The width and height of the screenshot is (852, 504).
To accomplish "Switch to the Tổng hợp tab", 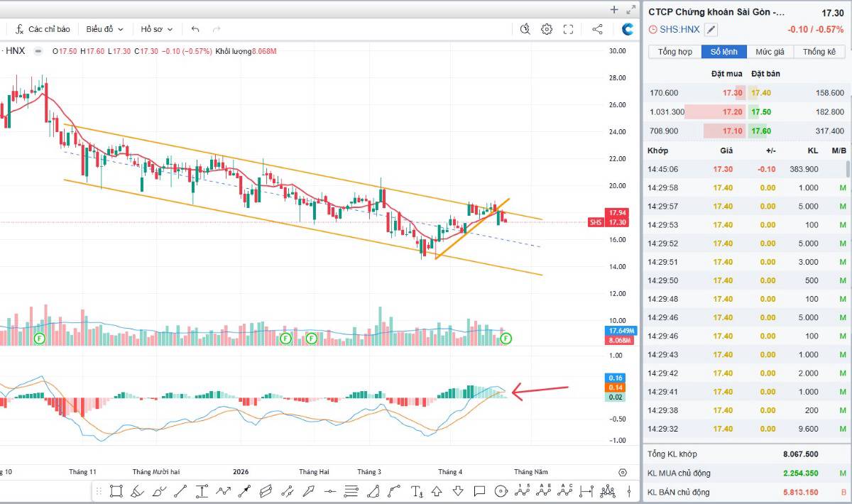I will [x=674, y=52].
